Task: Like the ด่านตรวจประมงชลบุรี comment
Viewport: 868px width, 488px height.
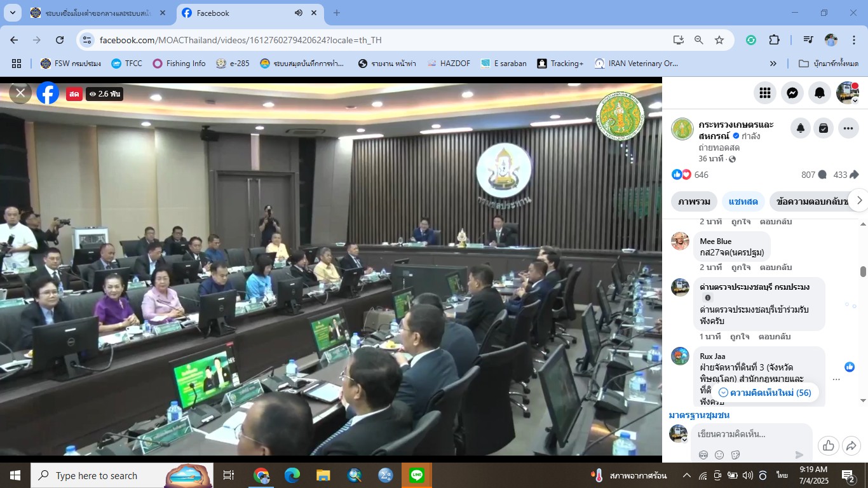Action: pyautogui.click(x=740, y=337)
